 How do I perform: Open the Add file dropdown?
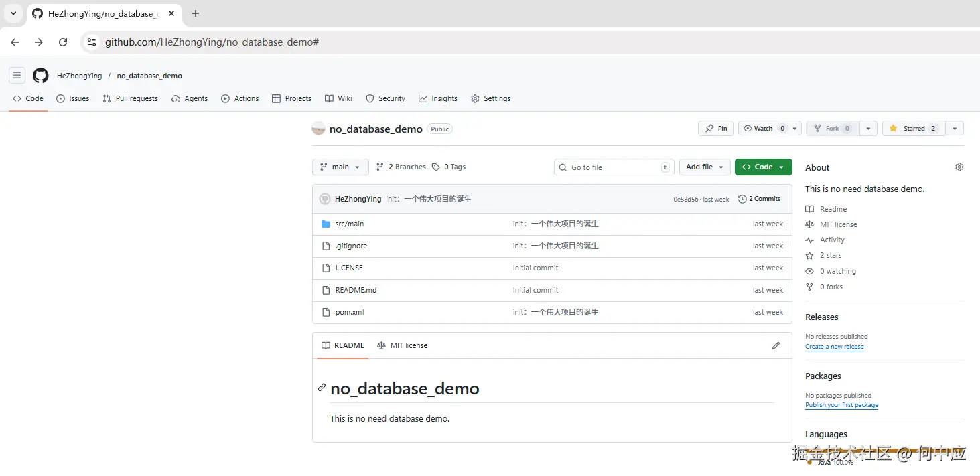point(705,167)
